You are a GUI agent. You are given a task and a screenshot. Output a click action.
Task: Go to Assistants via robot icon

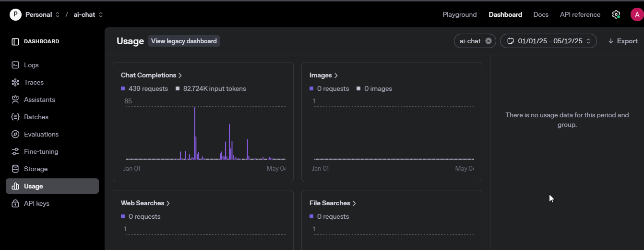15,100
